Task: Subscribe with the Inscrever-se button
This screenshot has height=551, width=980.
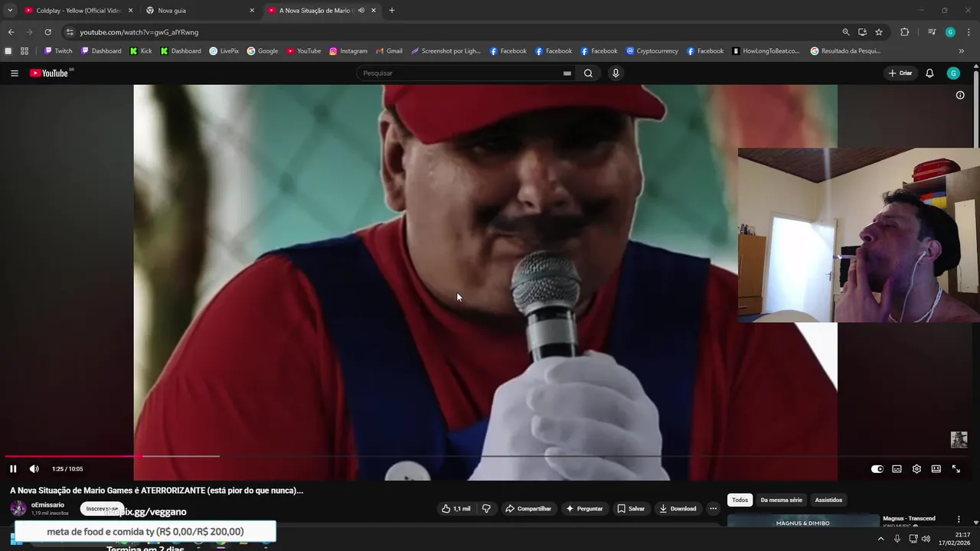Action: pos(102,509)
